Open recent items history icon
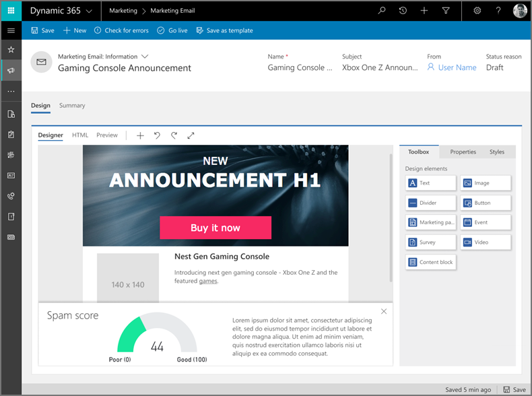 [x=403, y=11]
